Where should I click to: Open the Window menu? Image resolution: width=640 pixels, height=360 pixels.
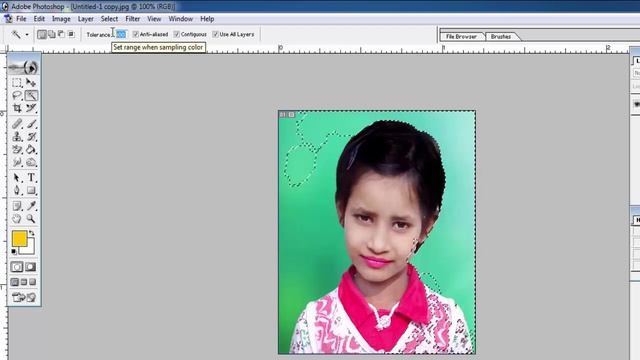181,19
